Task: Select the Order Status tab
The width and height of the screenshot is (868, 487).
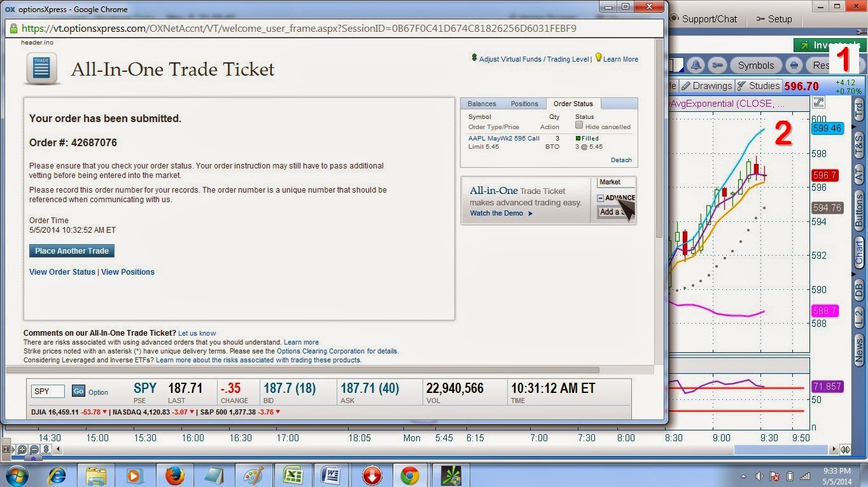Action: coord(573,104)
